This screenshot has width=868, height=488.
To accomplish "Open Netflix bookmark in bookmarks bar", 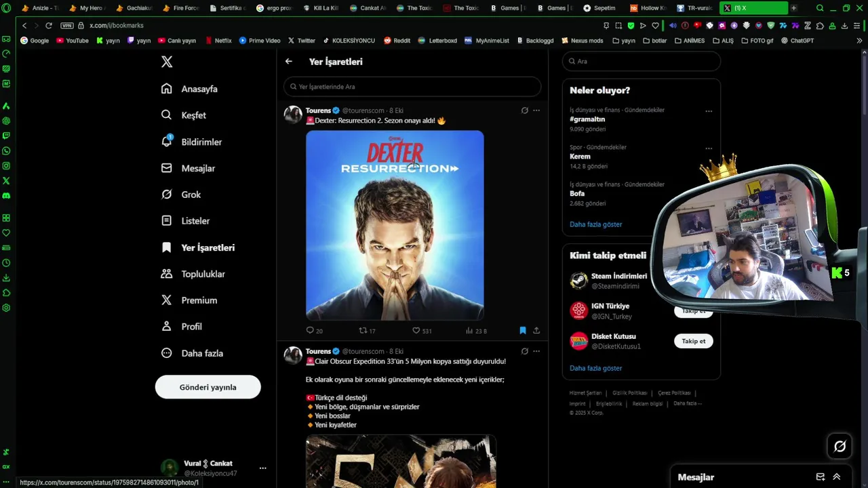I will [218, 41].
